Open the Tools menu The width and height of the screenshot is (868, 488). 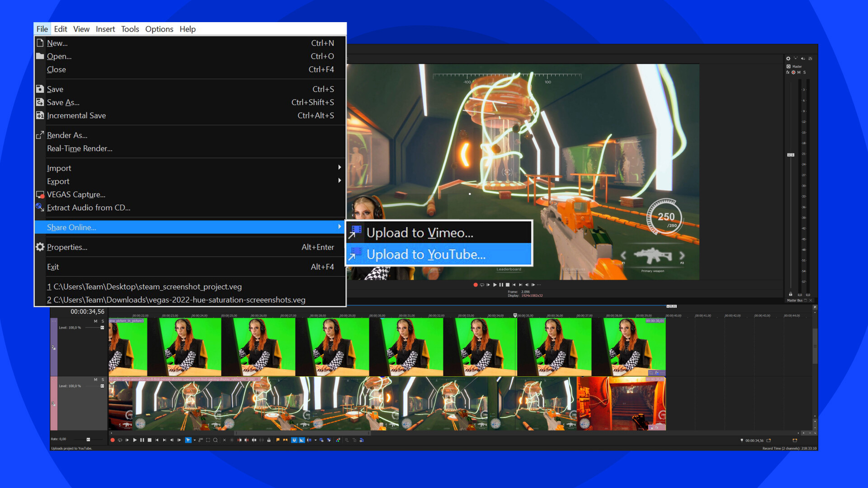point(130,29)
